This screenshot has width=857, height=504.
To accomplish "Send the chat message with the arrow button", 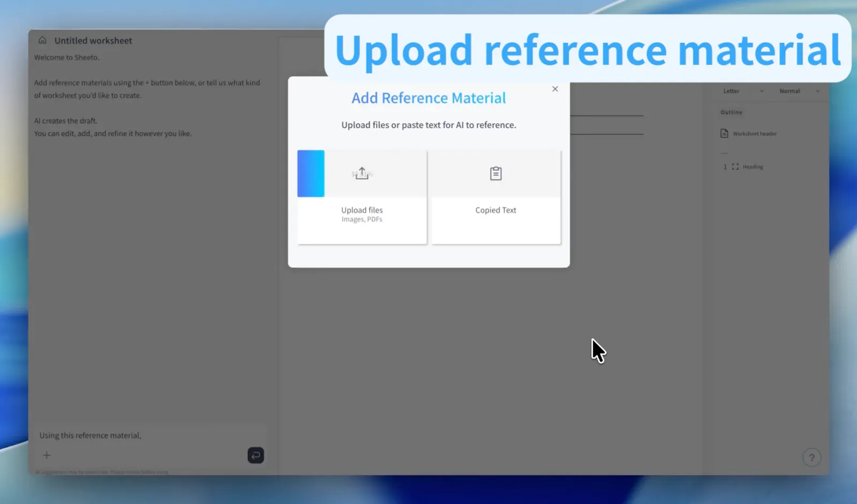I will tap(255, 455).
